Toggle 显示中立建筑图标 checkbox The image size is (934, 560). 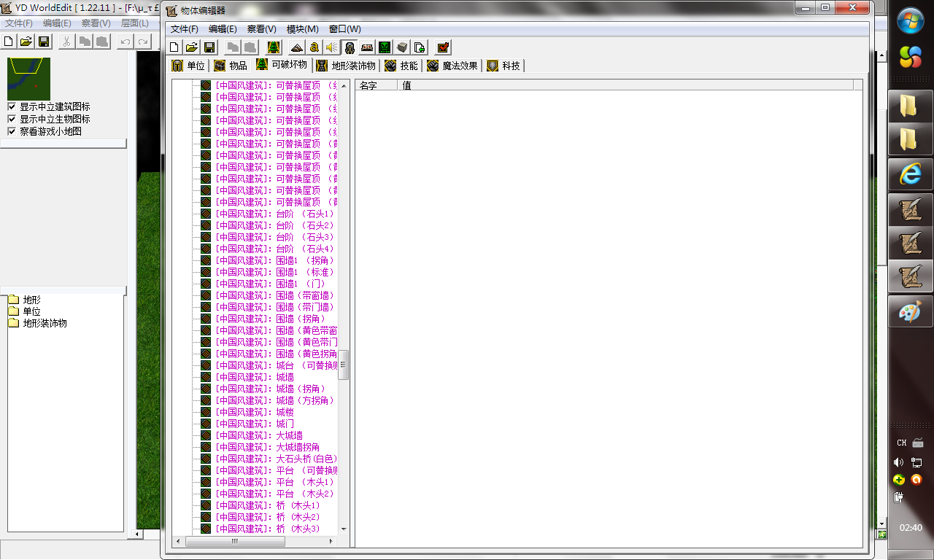(x=12, y=107)
